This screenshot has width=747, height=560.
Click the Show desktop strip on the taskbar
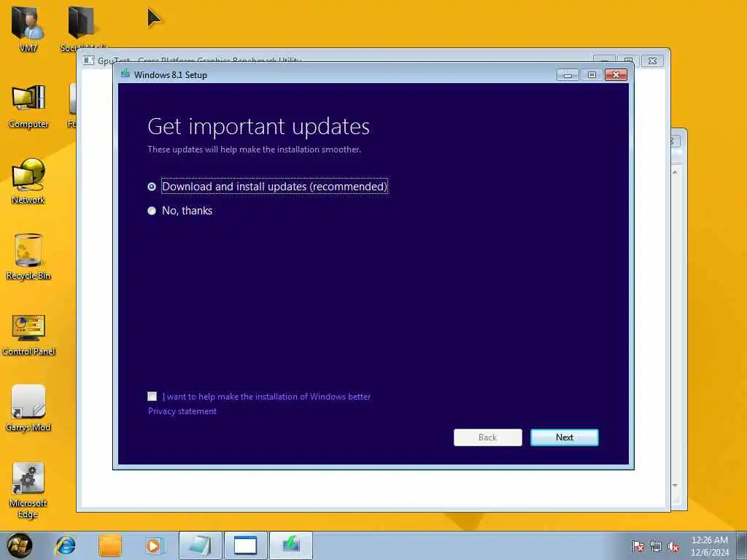(742, 545)
